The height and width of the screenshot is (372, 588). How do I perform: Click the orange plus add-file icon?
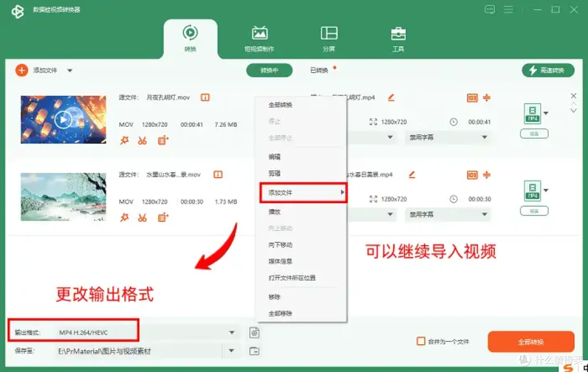[x=22, y=70]
